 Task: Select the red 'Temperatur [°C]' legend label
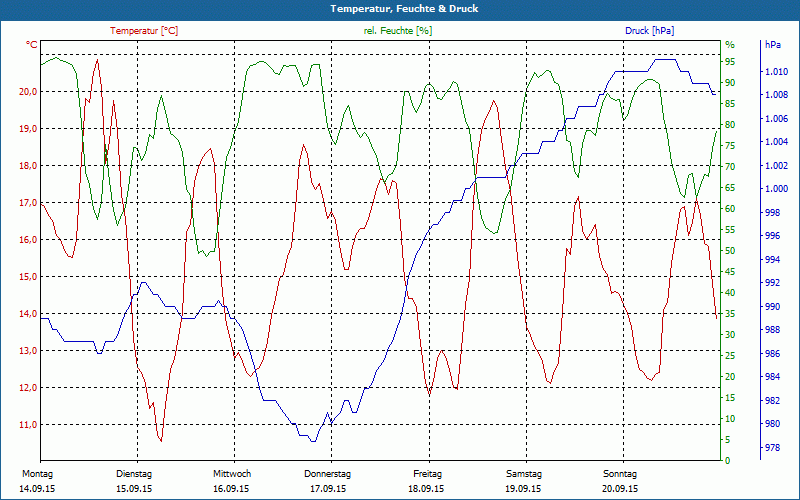click(144, 31)
